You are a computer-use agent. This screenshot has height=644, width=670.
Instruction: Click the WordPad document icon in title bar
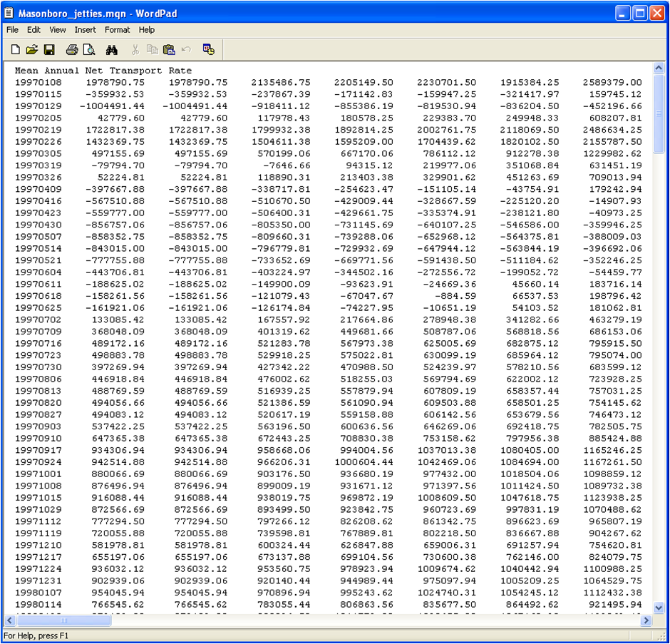(9, 14)
